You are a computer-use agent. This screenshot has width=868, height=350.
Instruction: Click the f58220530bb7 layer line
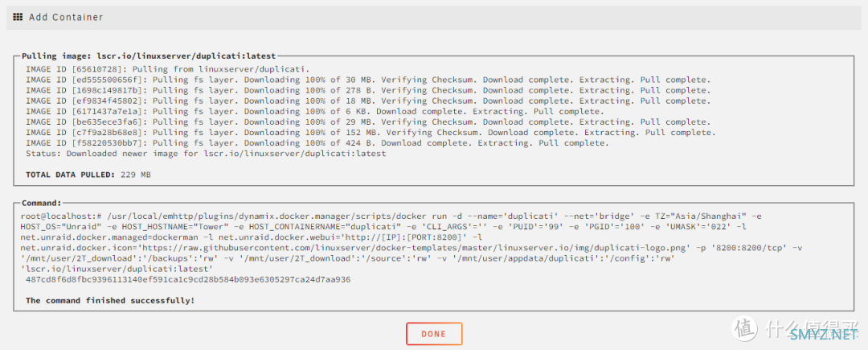click(x=317, y=143)
